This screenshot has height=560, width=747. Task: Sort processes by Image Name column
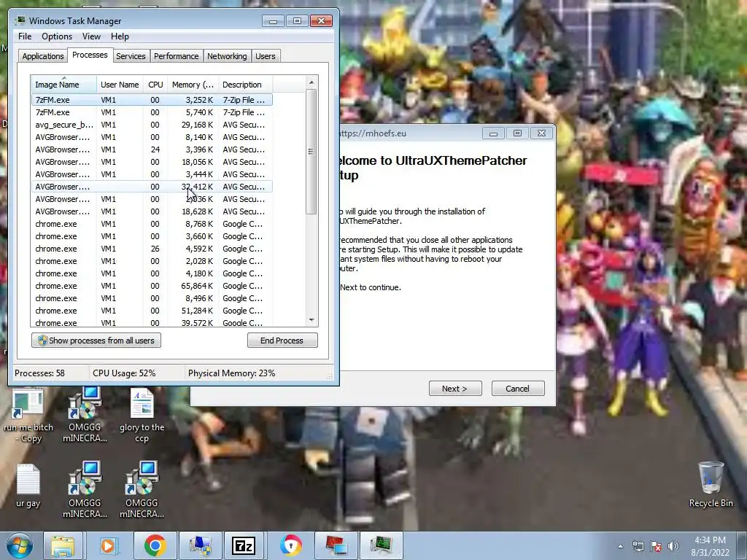click(x=63, y=85)
